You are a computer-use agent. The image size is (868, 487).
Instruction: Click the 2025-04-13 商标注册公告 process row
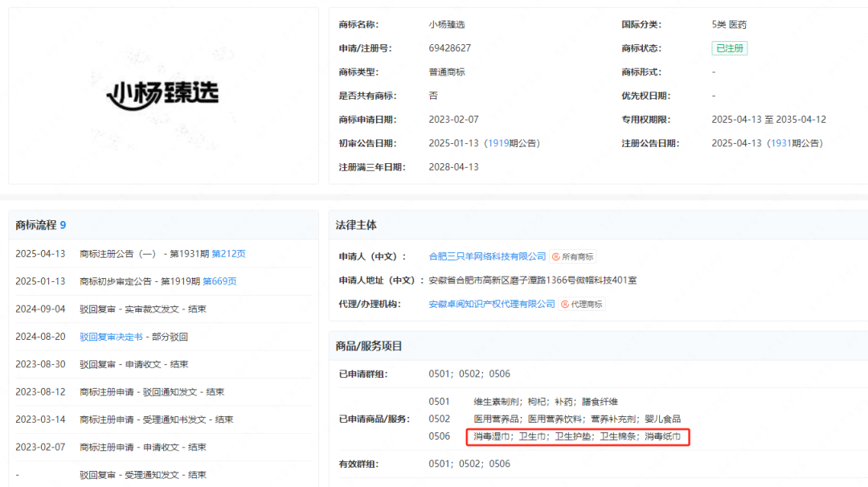click(163, 254)
